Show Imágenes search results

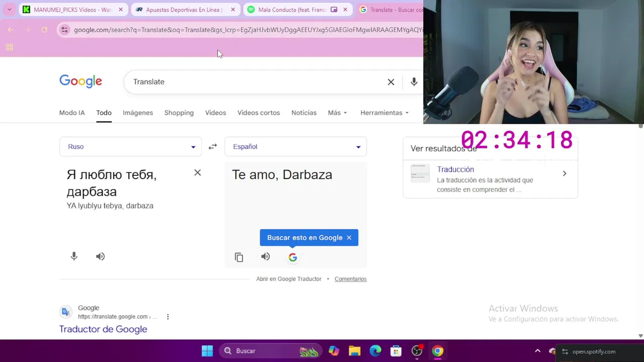pos(138,113)
